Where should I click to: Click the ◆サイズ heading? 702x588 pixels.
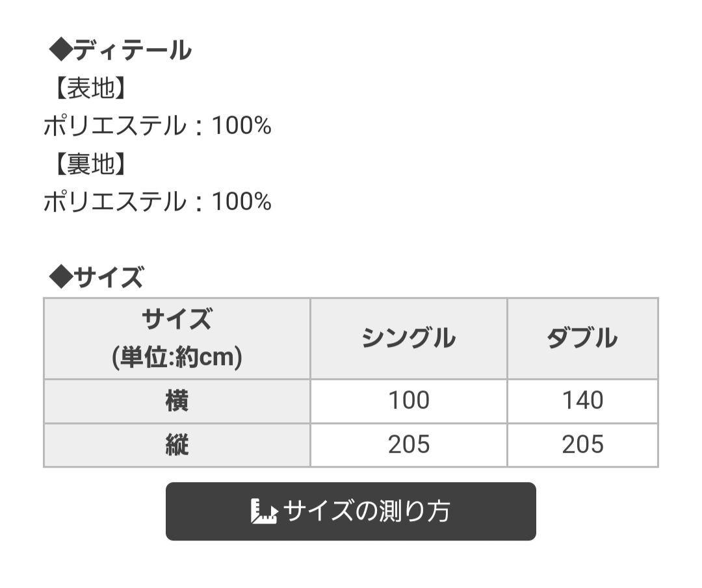[96, 277]
